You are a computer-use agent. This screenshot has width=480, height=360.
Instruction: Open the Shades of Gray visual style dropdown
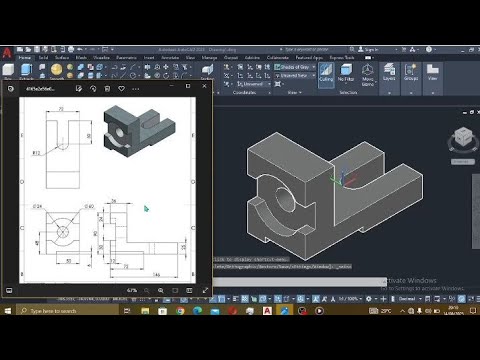tap(295, 67)
